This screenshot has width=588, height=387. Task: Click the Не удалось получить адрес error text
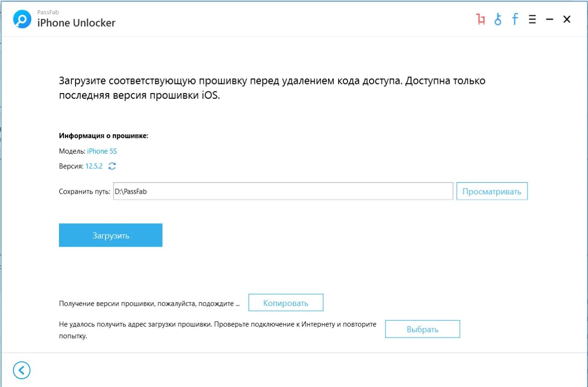(x=218, y=330)
